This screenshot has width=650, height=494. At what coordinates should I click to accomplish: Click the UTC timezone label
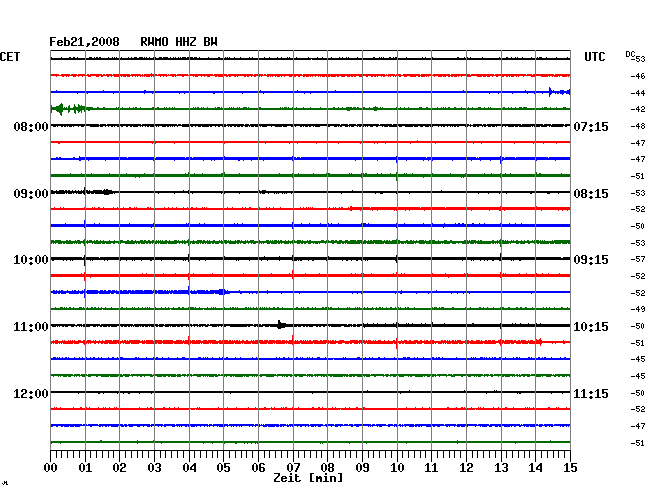(x=594, y=57)
